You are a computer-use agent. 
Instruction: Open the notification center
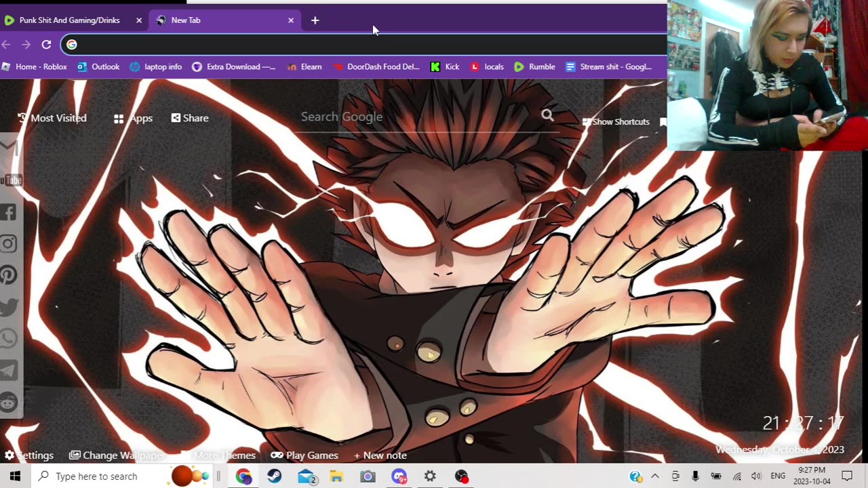click(x=847, y=476)
